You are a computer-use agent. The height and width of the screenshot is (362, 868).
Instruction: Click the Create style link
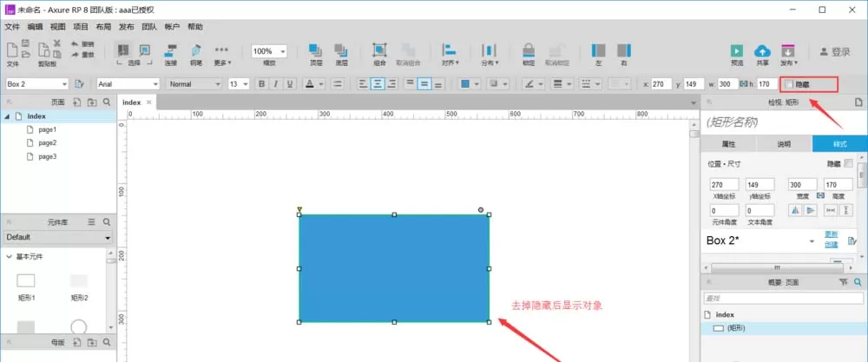[x=831, y=245]
